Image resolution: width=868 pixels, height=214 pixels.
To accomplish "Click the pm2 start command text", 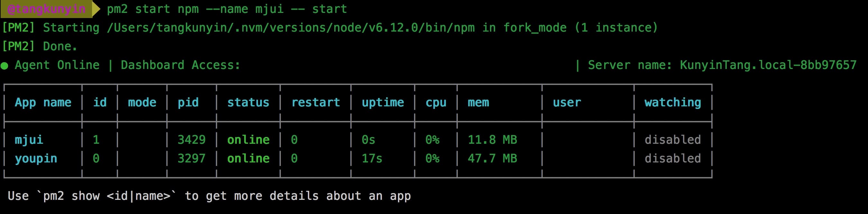I will (226, 9).
